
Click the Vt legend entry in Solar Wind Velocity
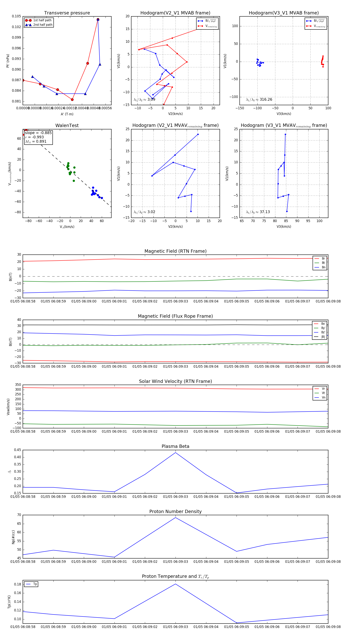pos(320,393)
